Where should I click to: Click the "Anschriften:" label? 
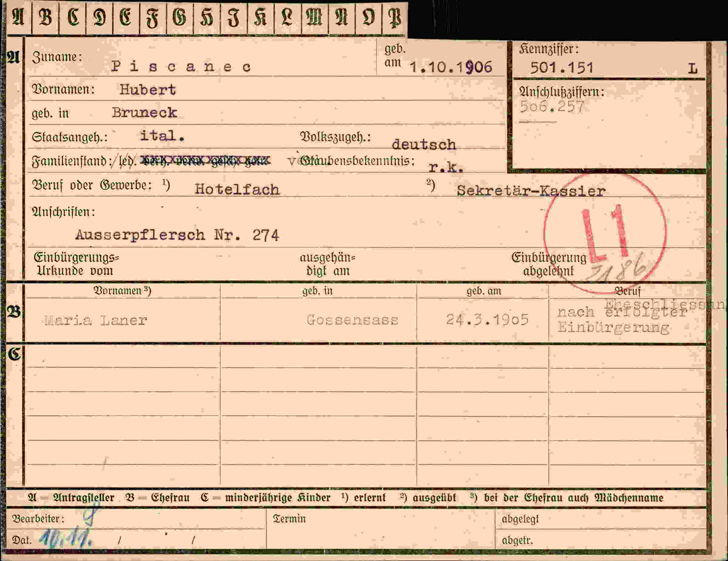tap(63, 212)
